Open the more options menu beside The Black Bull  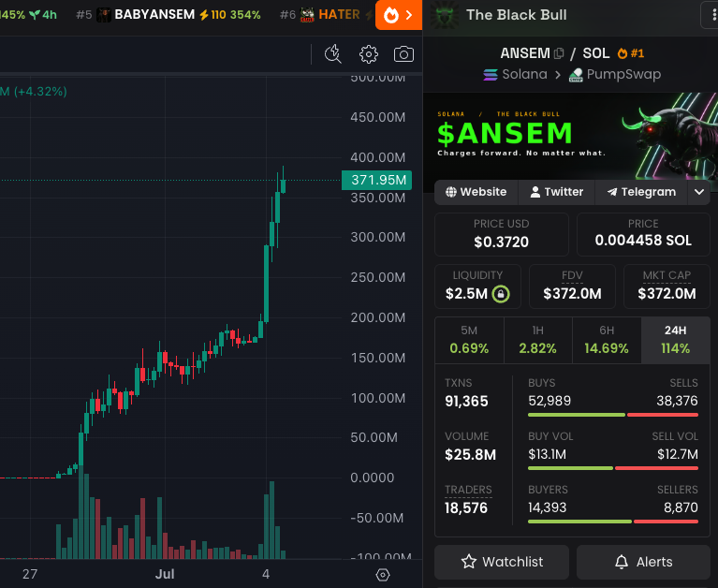coord(711,15)
